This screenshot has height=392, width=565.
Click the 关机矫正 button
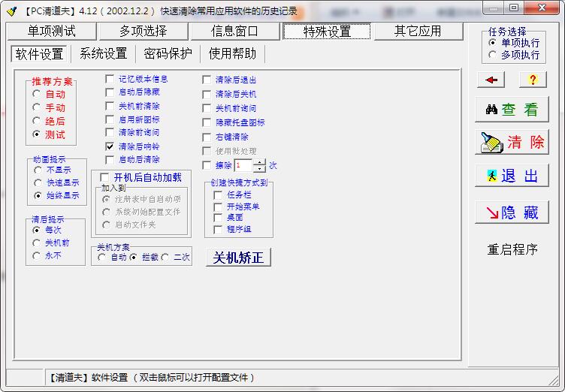pos(238,258)
